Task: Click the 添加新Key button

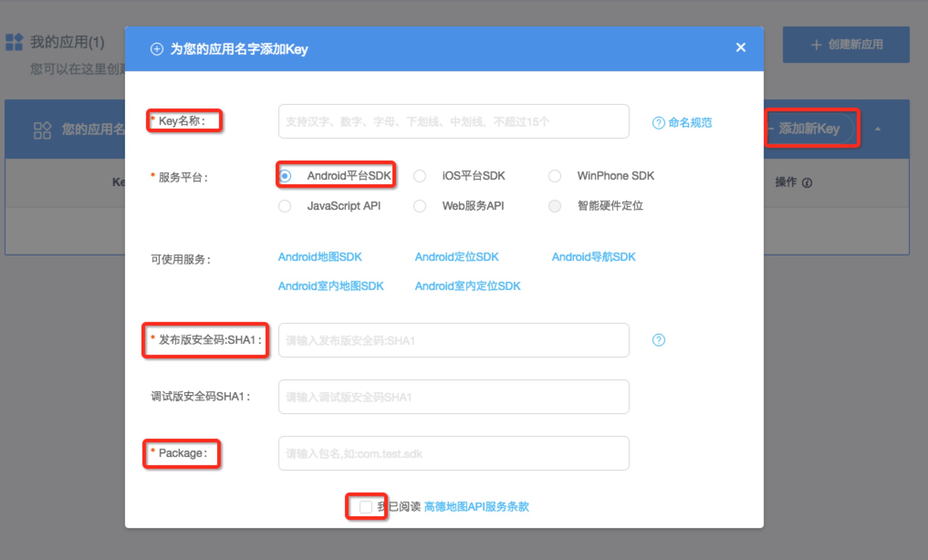Action: point(809,129)
